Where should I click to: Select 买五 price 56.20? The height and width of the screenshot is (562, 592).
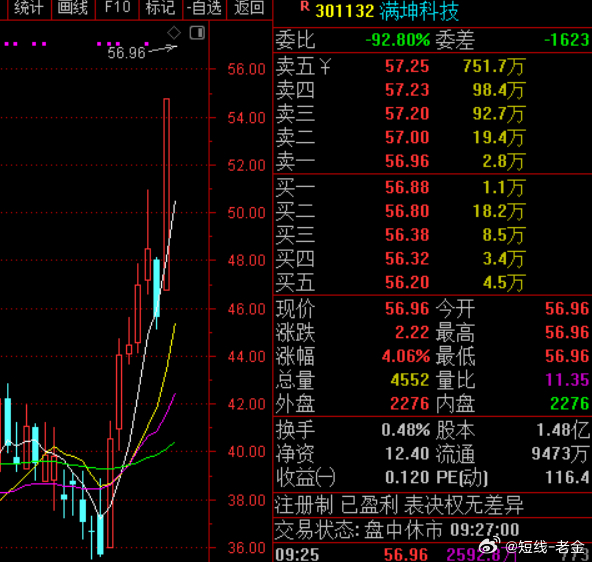click(407, 283)
